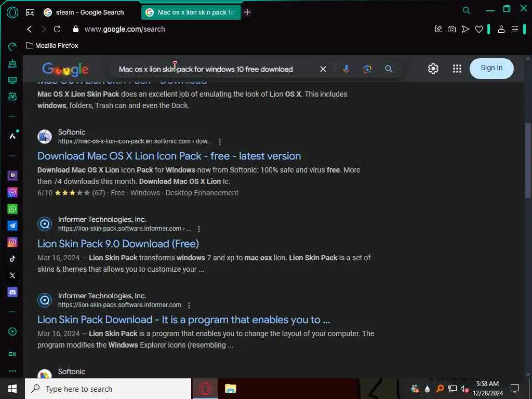
Task: Open Windows notification center
Action: [515, 389]
